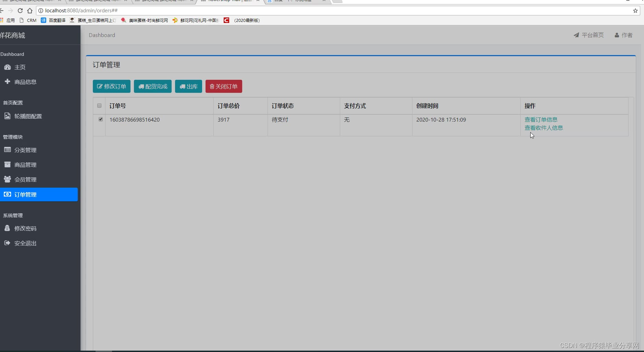Image resolution: width=644 pixels, height=352 pixels.
Task: Toggle the select-all checkbox in table header
Action: pos(99,105)
